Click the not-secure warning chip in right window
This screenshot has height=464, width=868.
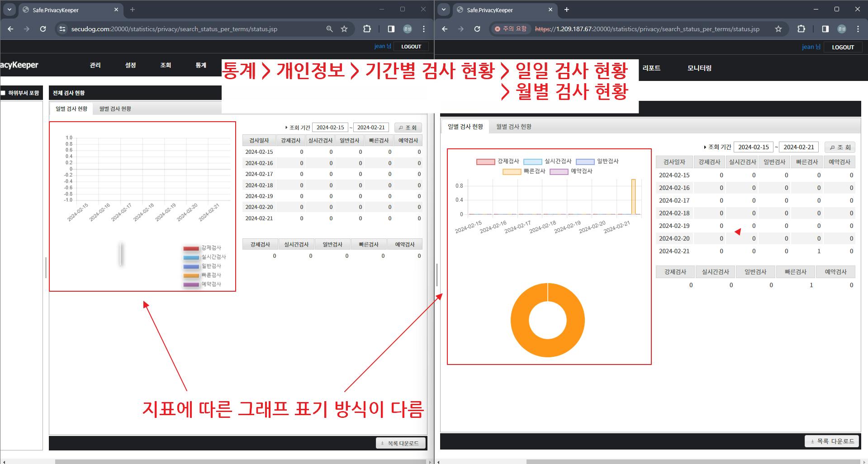(x=511, y=29)
